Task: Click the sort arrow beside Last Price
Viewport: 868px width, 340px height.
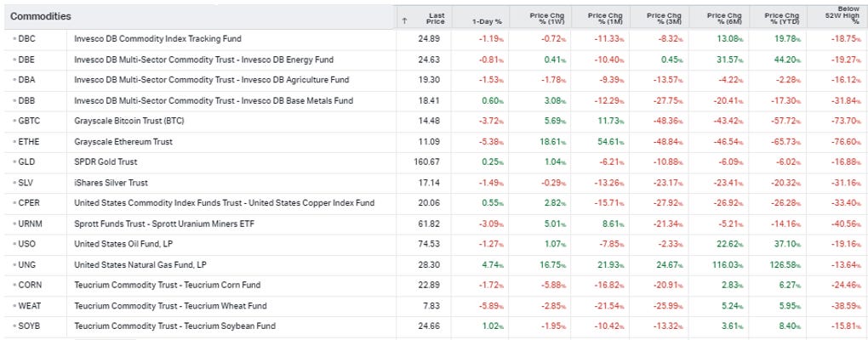Action: click(x=404, y=20)
